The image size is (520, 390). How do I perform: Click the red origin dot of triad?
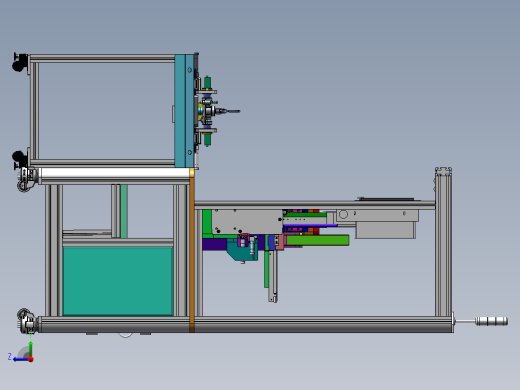pos(31,359)
